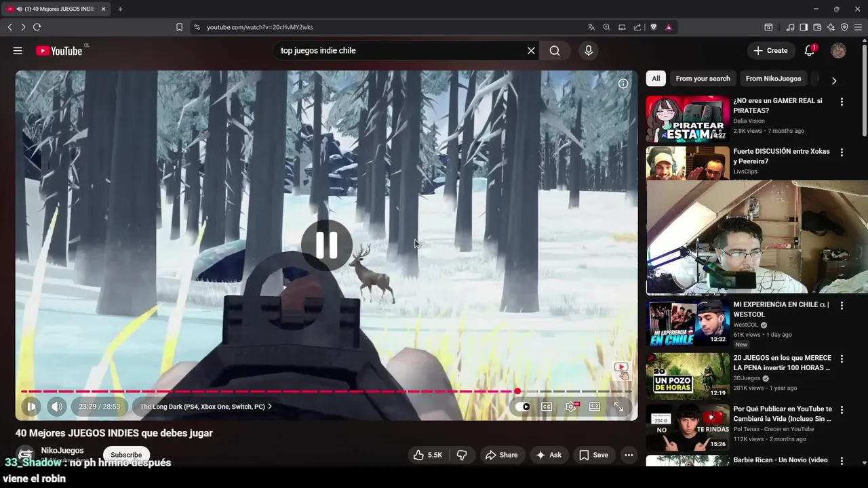Open NikoJuegos channel name link

tap(62, 451)
